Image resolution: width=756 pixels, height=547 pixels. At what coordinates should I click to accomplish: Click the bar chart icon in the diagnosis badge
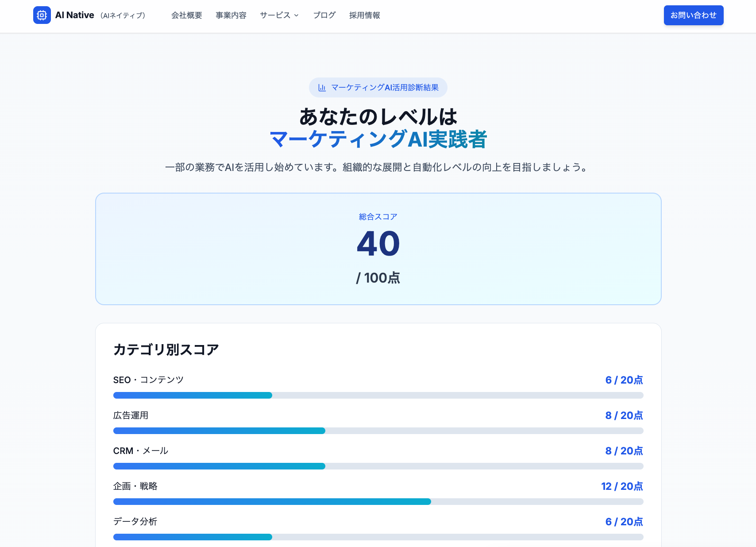pos(322,87)
